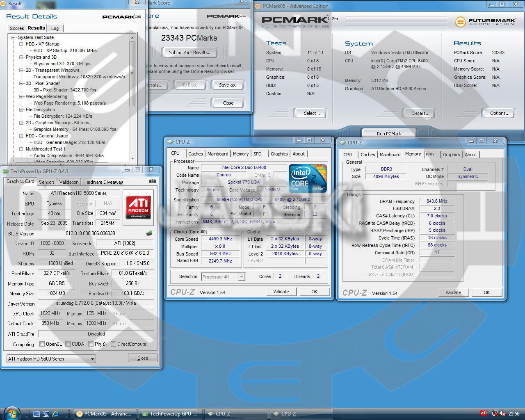This screenshot has width=525, height=420.
Task: Collapse the File Decryption node
Action: [21, 110]
